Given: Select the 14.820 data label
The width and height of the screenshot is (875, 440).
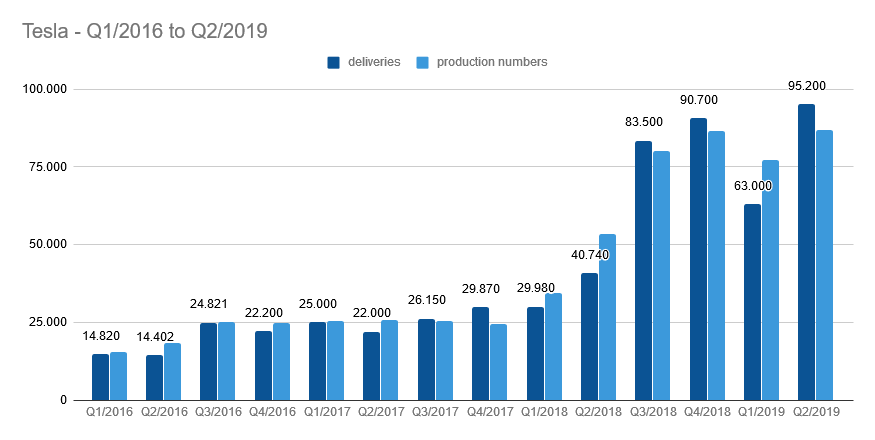Looking at the screenshot, I should coord(101,336).
